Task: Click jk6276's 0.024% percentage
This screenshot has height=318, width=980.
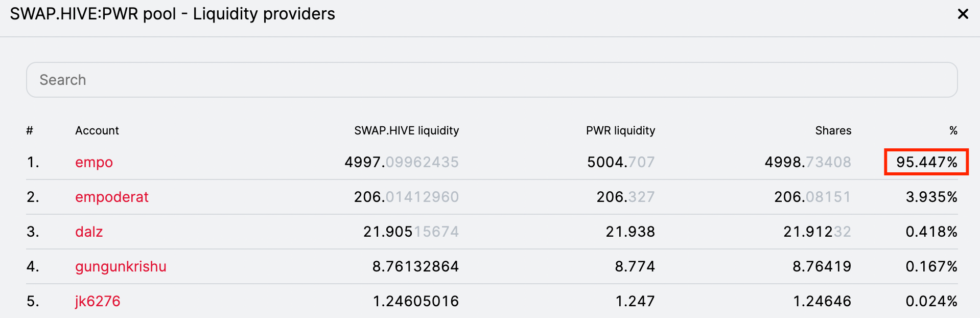Action: [x=931, y=301]
